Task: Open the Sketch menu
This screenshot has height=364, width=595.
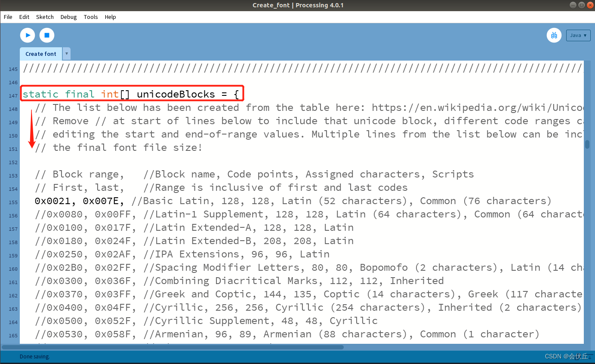Action: [45, 17]
